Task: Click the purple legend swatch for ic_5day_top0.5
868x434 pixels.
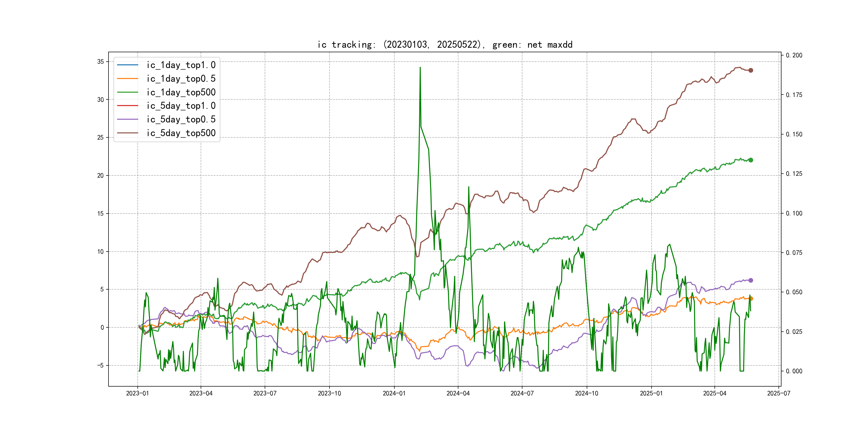Action: [x=127, y=119]
